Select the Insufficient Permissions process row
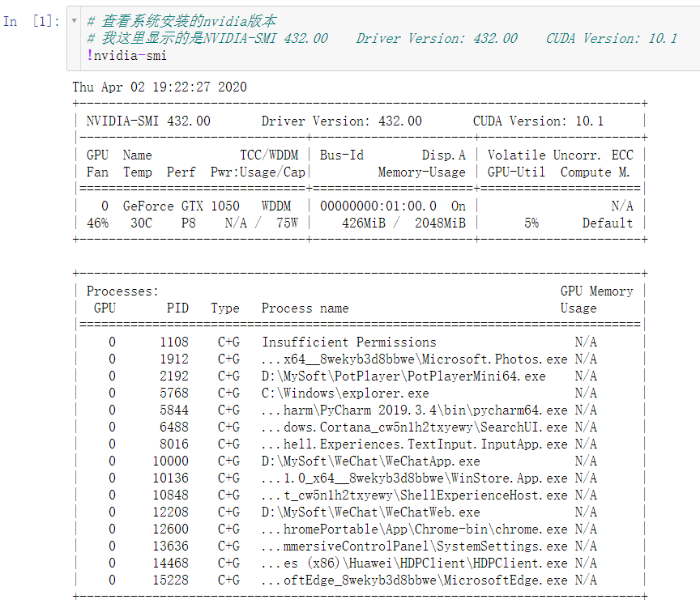This screenshot has height=608, width=700. [x=348, y=342]
